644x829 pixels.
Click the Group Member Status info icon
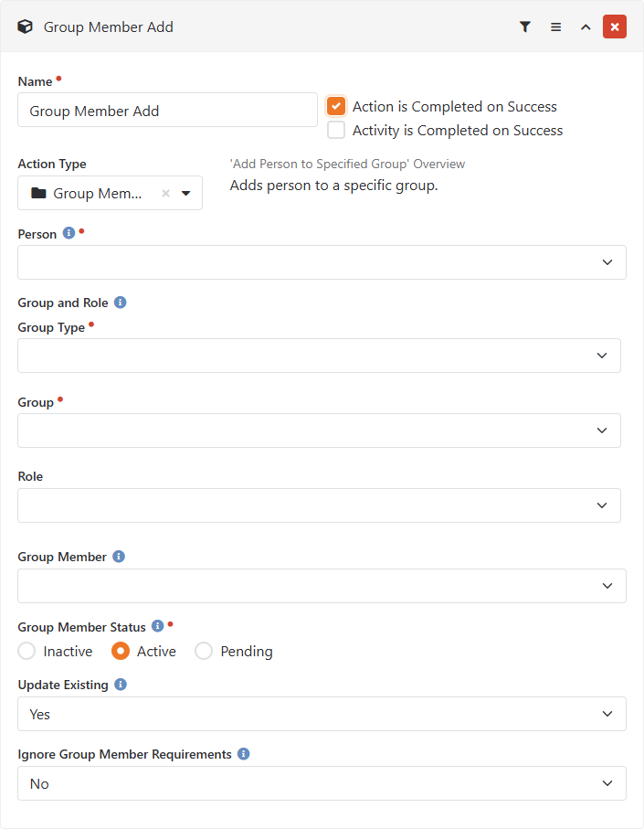(157, 626)
